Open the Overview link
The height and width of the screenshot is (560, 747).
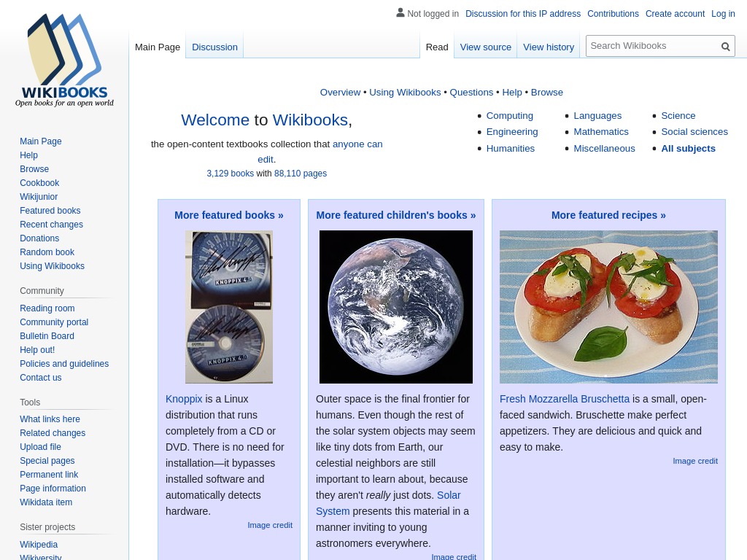[x=340, y=93]
